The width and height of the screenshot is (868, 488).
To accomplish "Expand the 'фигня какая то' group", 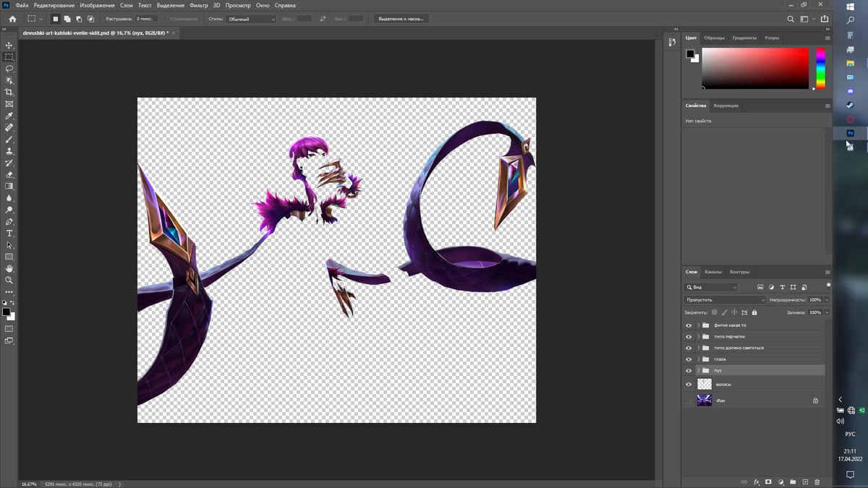I will coord(698,325).
